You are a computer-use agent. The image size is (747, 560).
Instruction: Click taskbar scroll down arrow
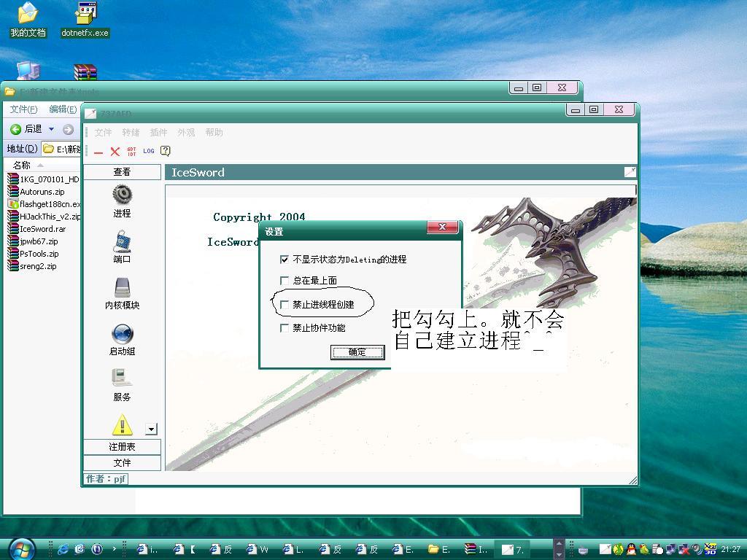pyautogui.click(x=559, y=554)
